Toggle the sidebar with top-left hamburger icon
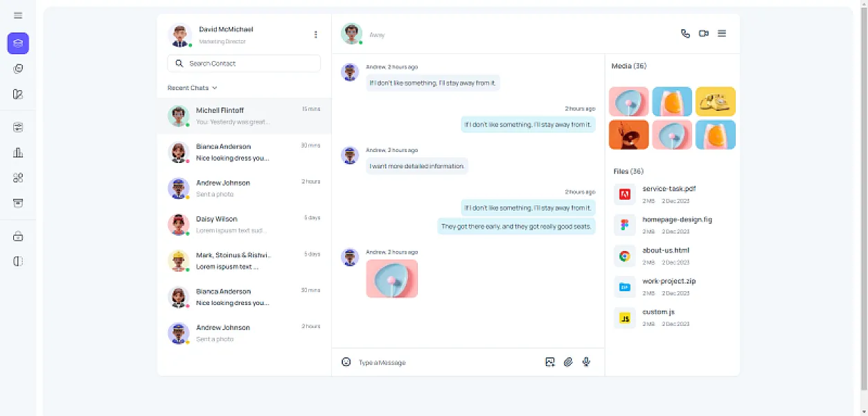The image size is (868, 416). [x=18, y=15]
